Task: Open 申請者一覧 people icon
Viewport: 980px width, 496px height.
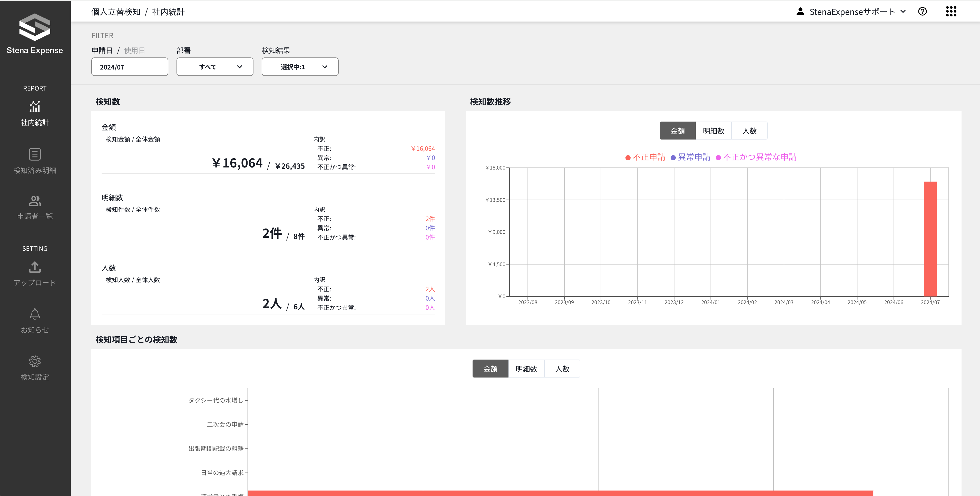Action: 35,201
